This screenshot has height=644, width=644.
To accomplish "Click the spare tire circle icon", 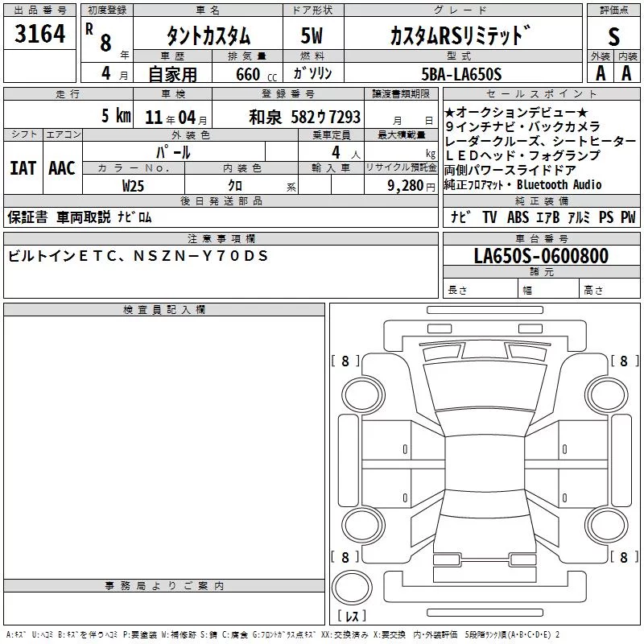I will [352, 588].
